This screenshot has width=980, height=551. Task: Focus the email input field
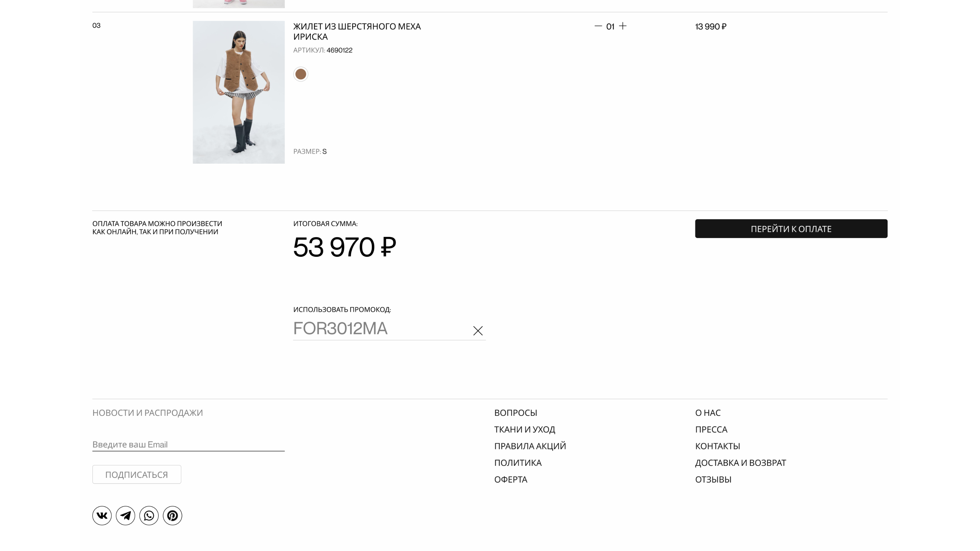tap(188, 444)
